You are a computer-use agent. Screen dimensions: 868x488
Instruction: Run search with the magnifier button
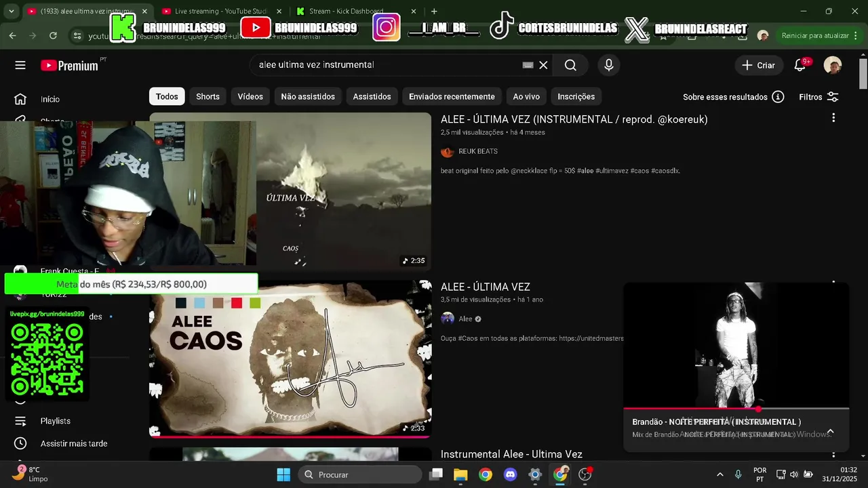pyautogui.click(x=570, y=65)
